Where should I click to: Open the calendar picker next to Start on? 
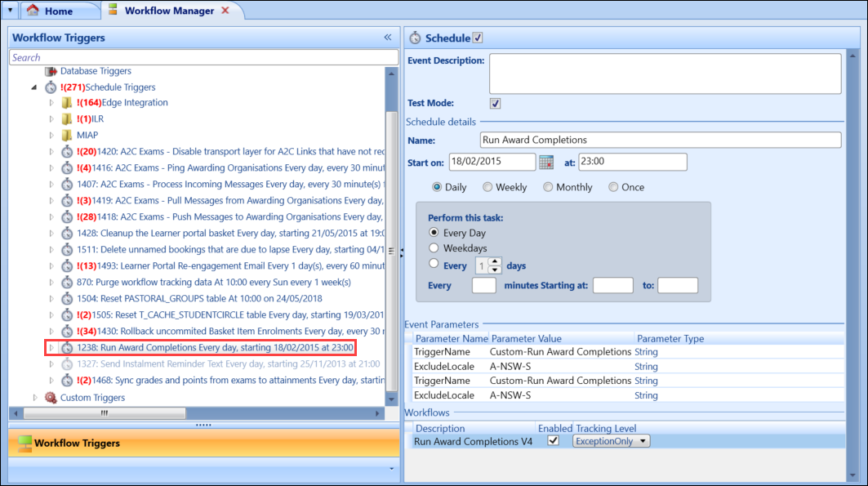point(545,162)
